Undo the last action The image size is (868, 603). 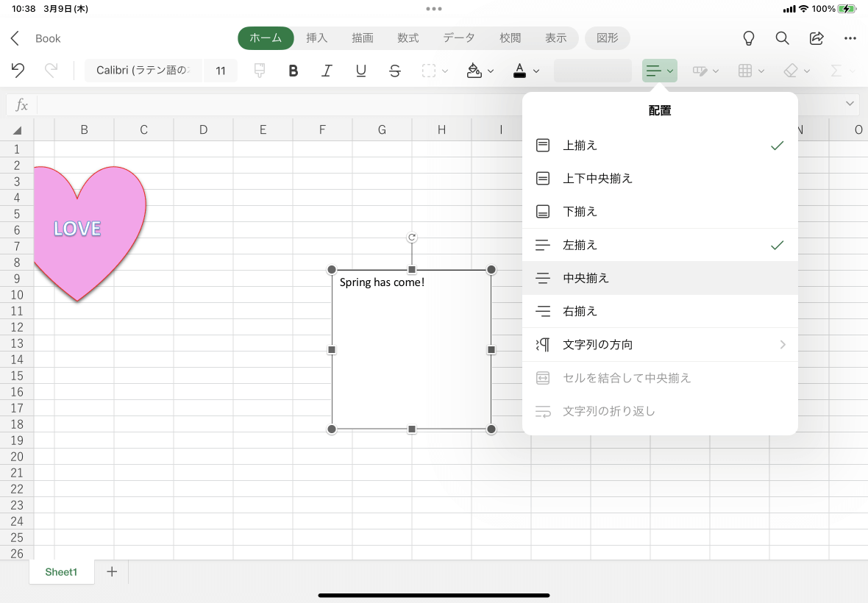18,71
